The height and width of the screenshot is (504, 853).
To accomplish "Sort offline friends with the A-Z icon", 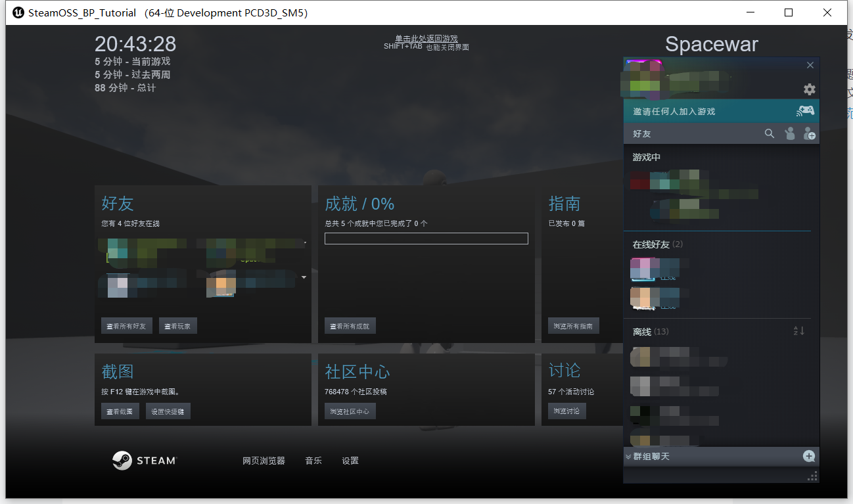I will 798,331.
